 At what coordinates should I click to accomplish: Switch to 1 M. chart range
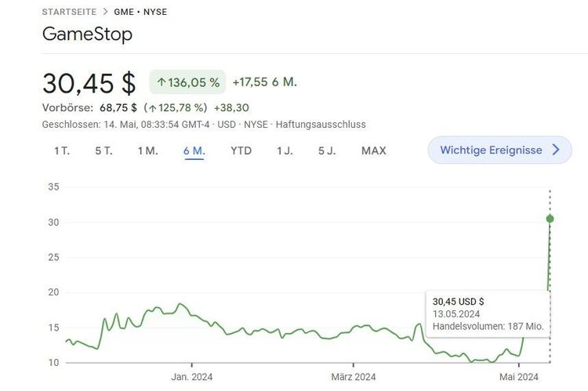pos(147,150)
